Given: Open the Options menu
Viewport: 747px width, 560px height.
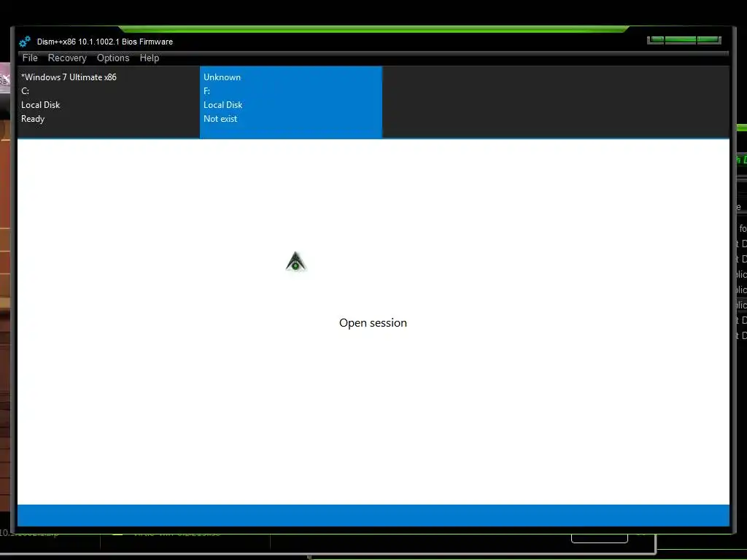Looking at the screenshot, I should pos(113,58).
